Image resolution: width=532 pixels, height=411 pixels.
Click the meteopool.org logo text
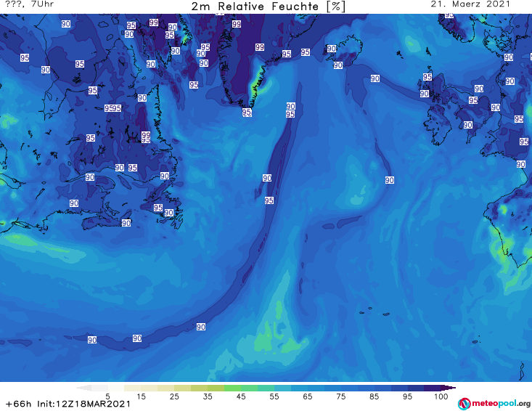coord(501,404)
